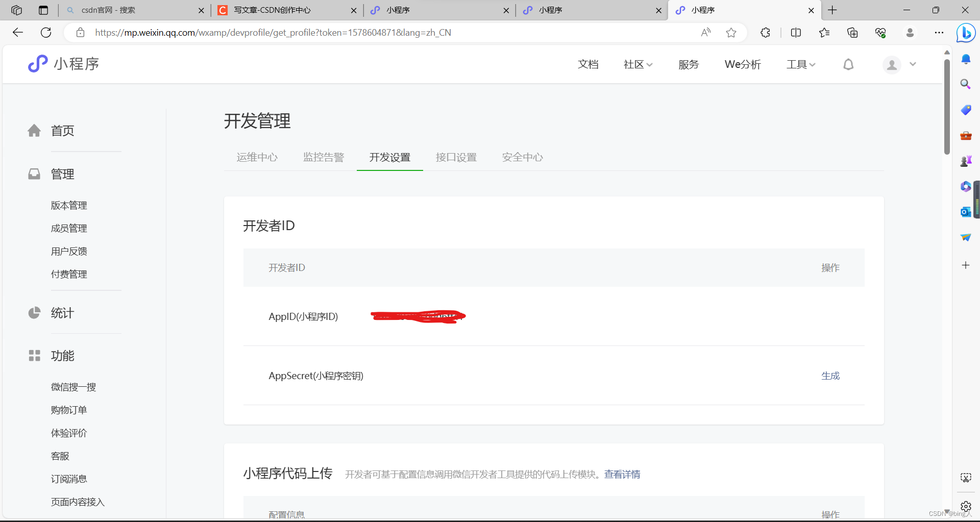Click the 管理 inbox icon in the sidebar
The height and width of the screenshot is (522, 980).
coord(34,174)
